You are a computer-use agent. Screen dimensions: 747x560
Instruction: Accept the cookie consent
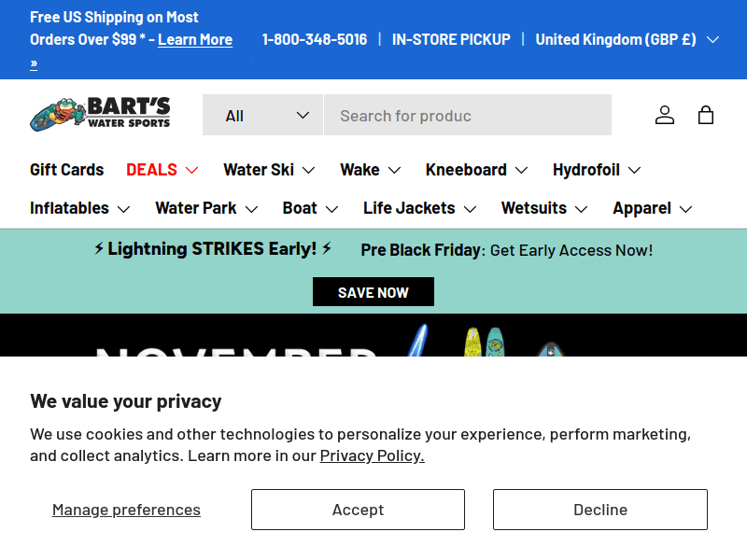[358, 510]
